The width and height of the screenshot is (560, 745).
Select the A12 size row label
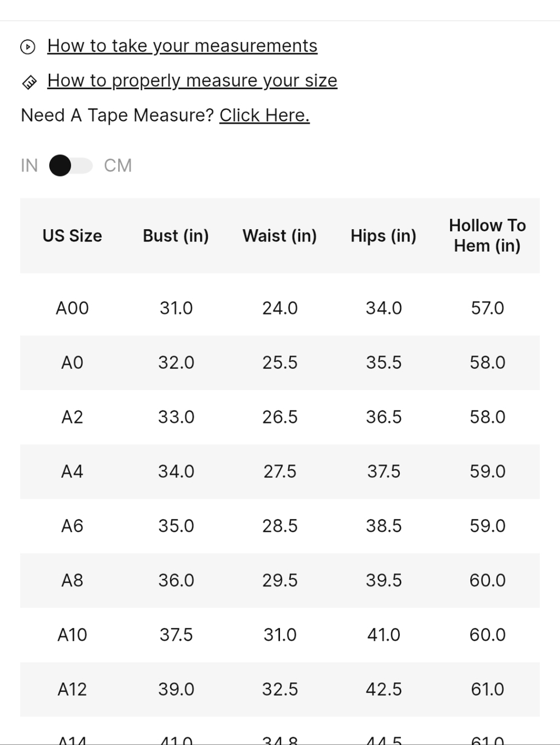point(72,690)
